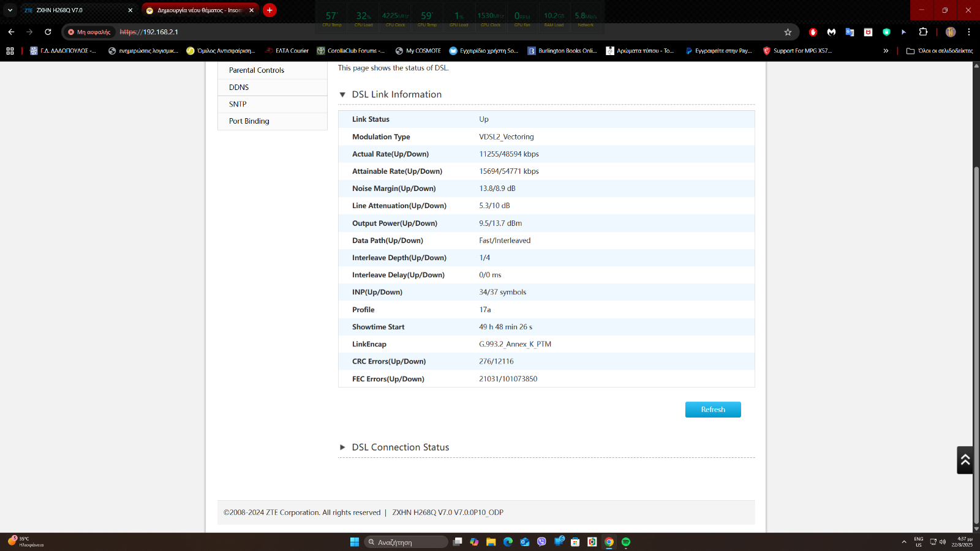Viewport: 980px width, 551px height.
Task: Select the CRC errors value 276/12116
Action: click(496, 361)
